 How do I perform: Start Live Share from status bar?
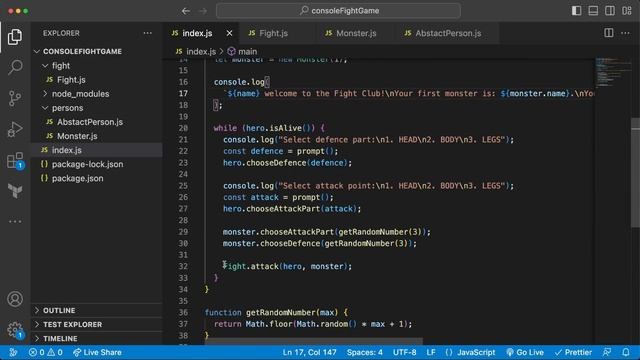pyautogui.click(x=97, y=352)
